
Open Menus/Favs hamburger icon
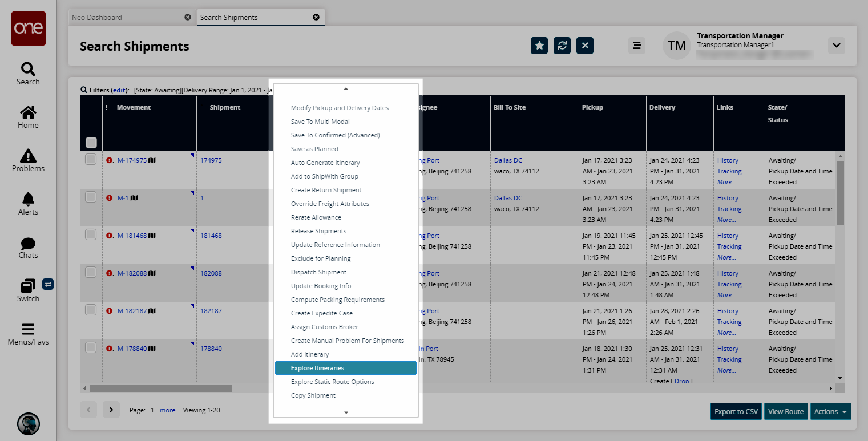[28, 330]
